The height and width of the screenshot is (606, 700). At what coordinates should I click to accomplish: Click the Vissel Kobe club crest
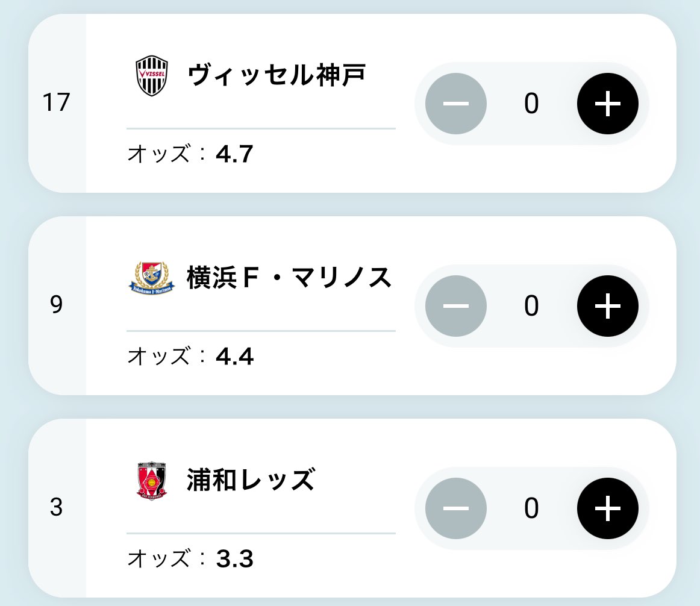pos(152,75)
